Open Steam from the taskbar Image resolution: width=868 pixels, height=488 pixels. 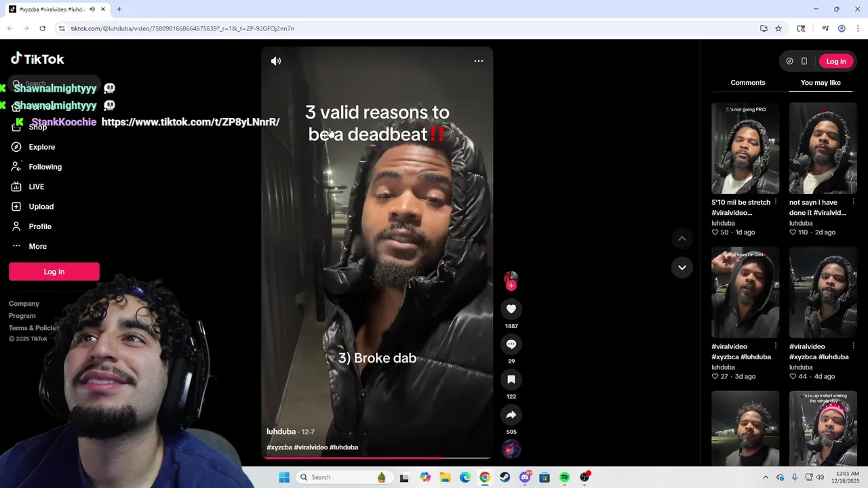[505, 477]
